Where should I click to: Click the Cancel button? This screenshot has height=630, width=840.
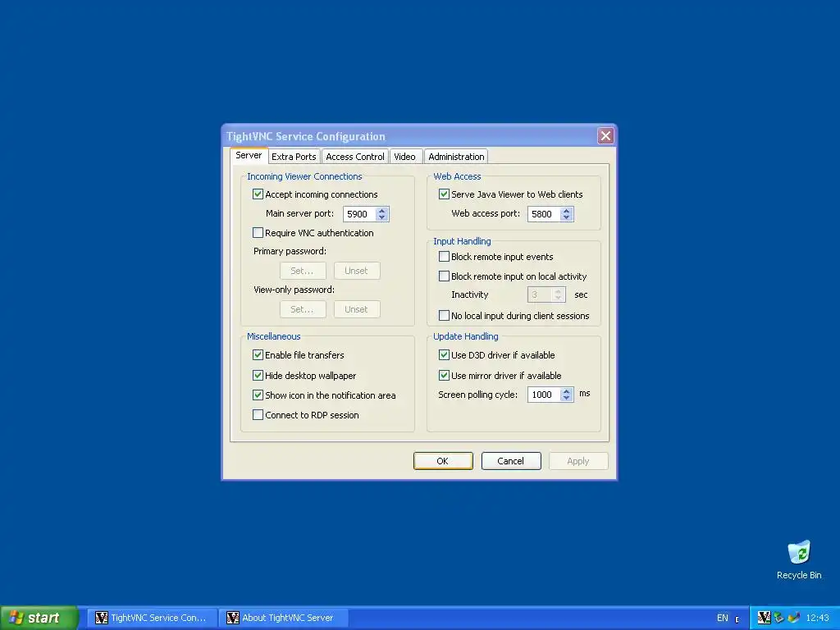pyautogui.click(x=511, y=461)
